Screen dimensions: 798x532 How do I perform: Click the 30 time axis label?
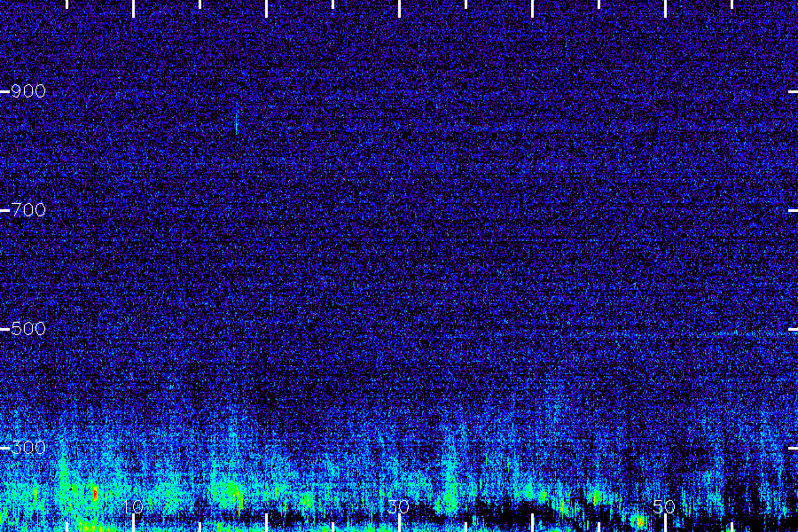coord(398,506)
